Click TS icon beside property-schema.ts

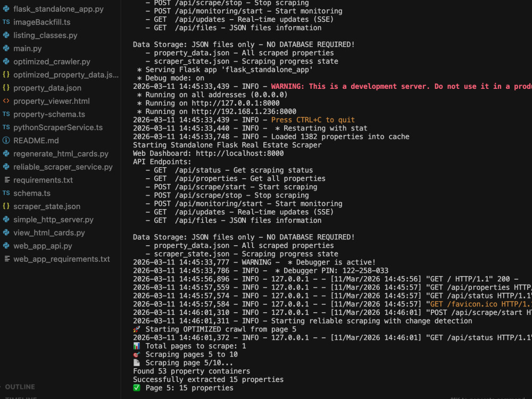(6, 114)
